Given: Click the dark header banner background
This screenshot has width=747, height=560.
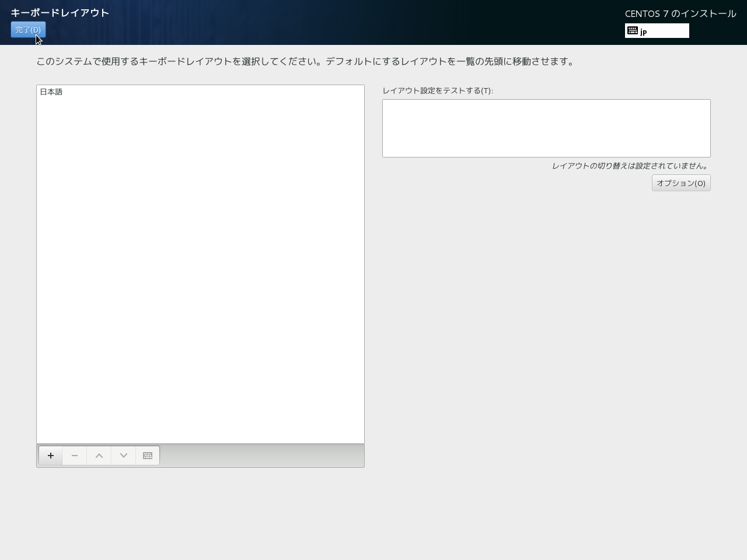Looking at the screenshot, I should [350, 22].
